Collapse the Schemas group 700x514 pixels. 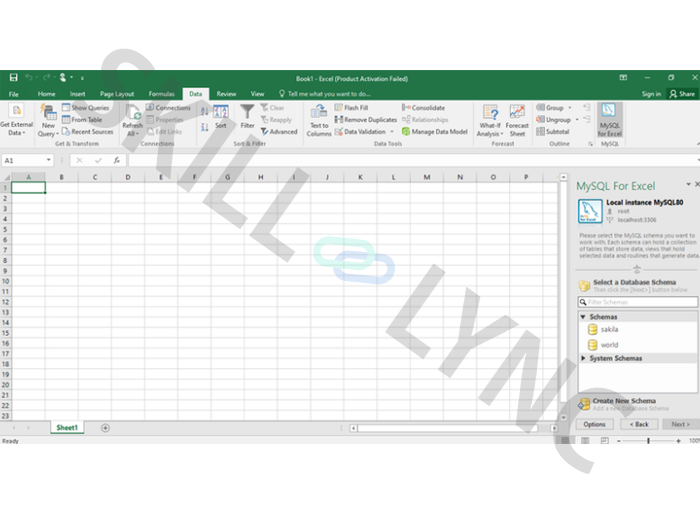click(x=583, y=317)
